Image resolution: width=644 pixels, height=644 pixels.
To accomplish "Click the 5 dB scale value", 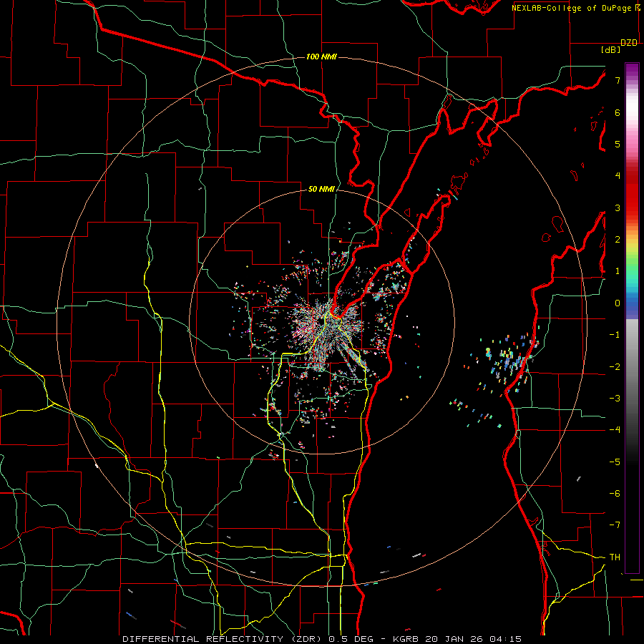I will (618, 144).
